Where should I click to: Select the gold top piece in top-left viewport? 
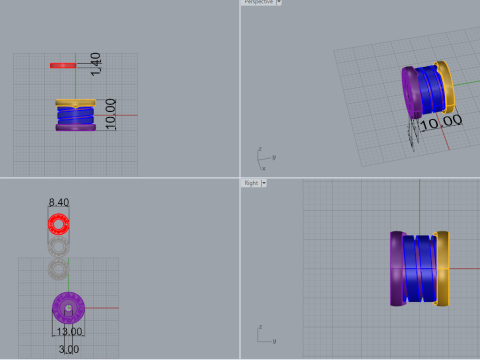coord(76,103)
